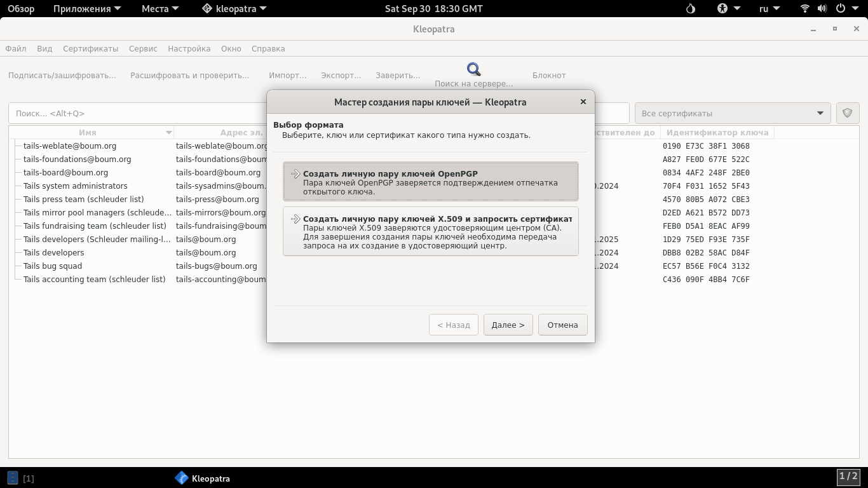The width and height of the screenshot is (868, 488).
Task: Click the certificate search input field
Action: 137,113
